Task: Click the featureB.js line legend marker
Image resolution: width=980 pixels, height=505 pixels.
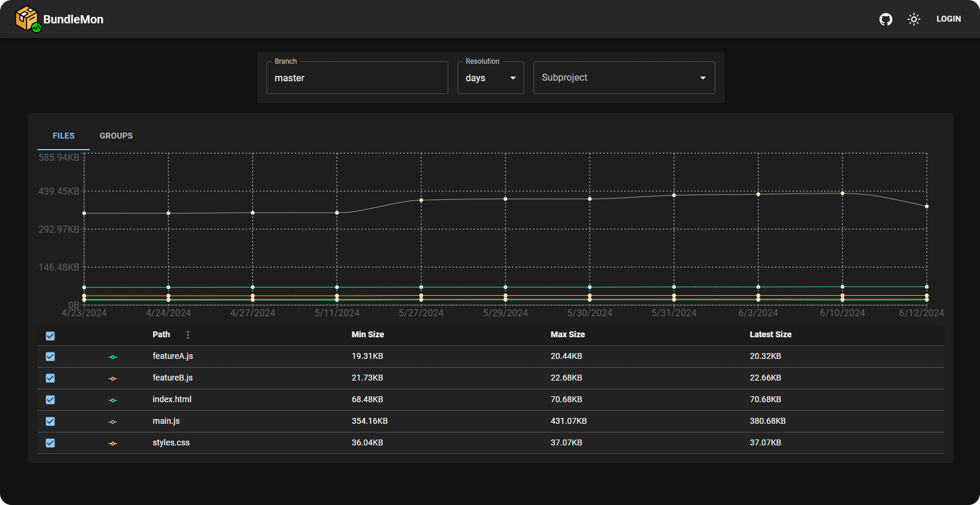Action: tap(113, 378)
